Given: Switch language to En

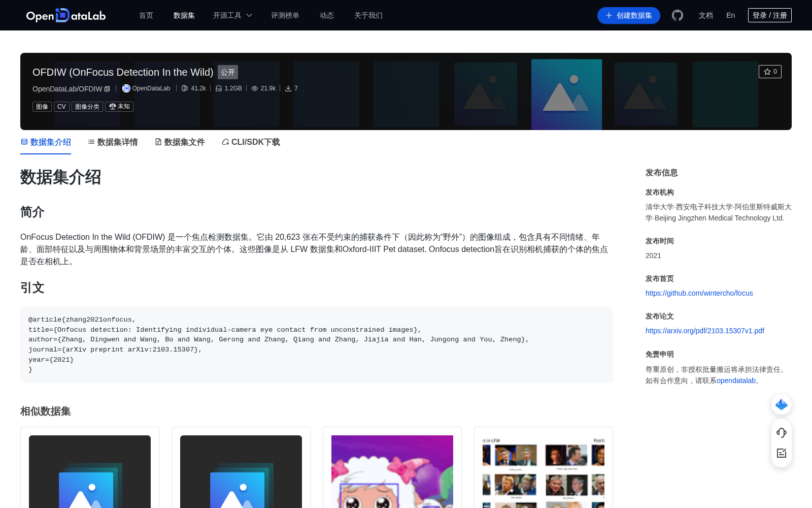Looking at the screenshot, I should [731, 15].
